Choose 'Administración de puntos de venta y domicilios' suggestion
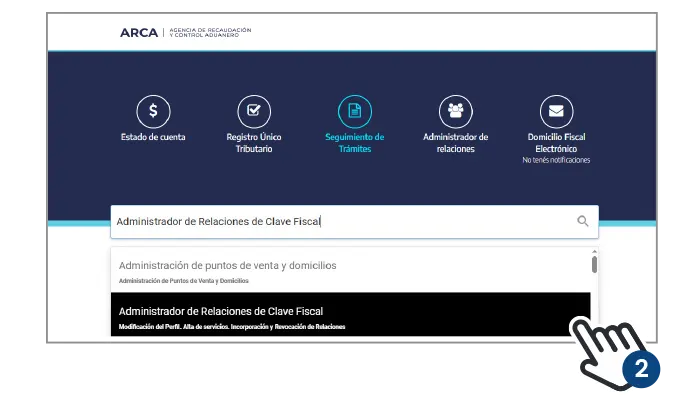Image resolution: width=700 pixels, height=400 pixels. pos(228,265)
